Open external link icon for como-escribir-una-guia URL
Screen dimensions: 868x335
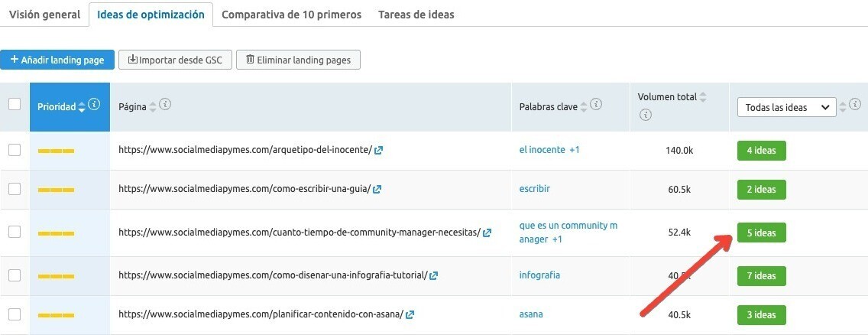[377, 189]
